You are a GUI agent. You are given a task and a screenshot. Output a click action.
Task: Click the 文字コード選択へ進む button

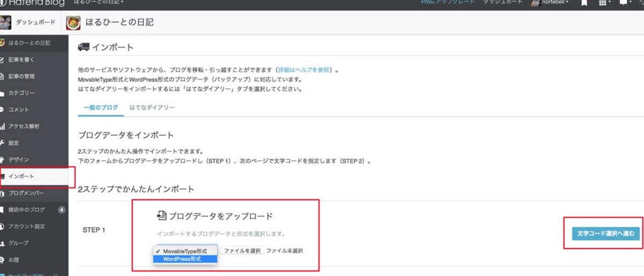click(606, 234)
